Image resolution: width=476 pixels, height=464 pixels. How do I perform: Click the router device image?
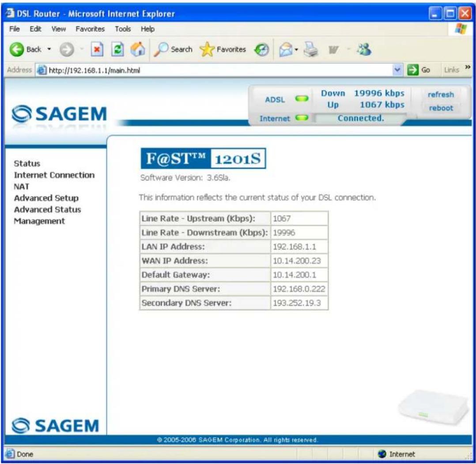click(x=434, y=407)
